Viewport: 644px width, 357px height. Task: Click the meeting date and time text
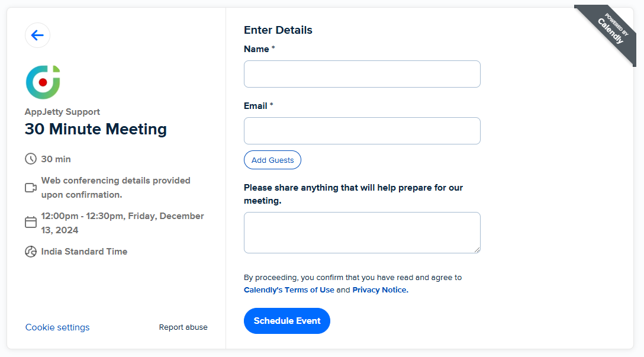[122, 223]
